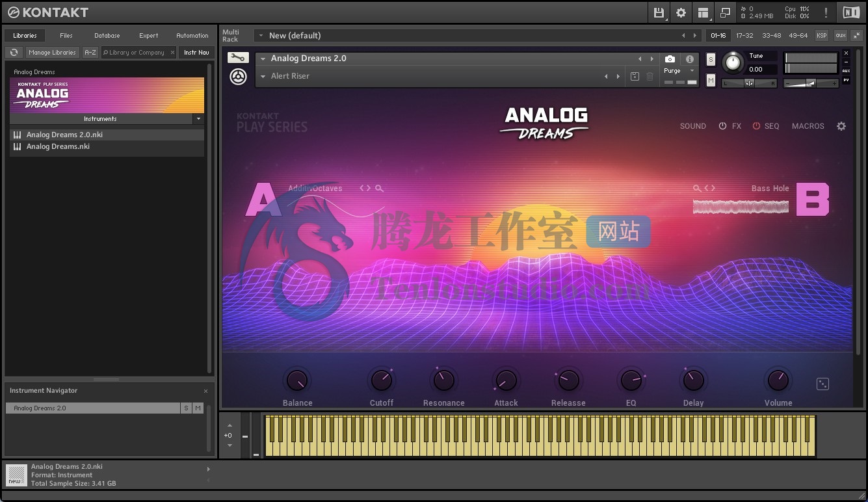Open the Analog Dreams settings gear
This screenshot has height=502, width=868.
point(841,126)
